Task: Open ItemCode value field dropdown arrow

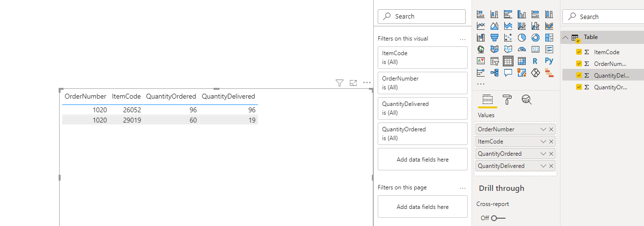Action: click(543, 142)
